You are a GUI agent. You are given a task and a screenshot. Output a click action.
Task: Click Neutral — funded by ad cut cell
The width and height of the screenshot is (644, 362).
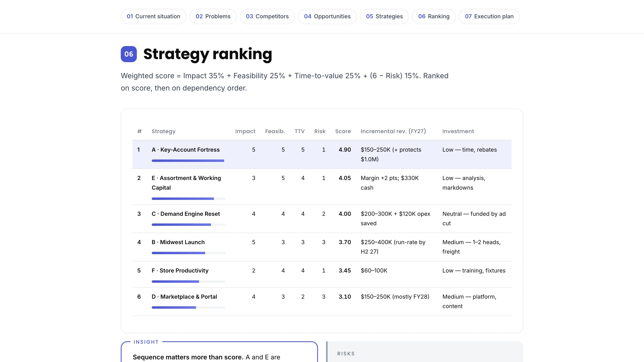(474, 219)
